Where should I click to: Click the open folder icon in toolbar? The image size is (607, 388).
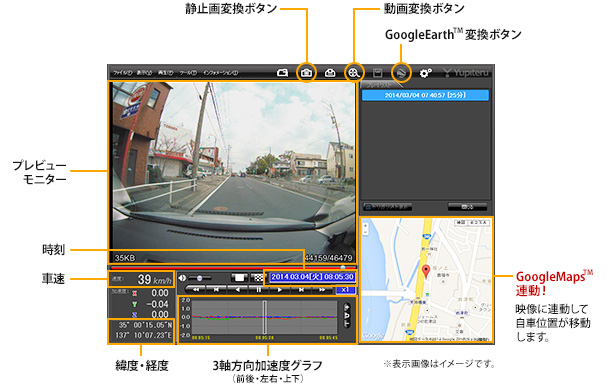pyautogui.click(x=283, y=72)
